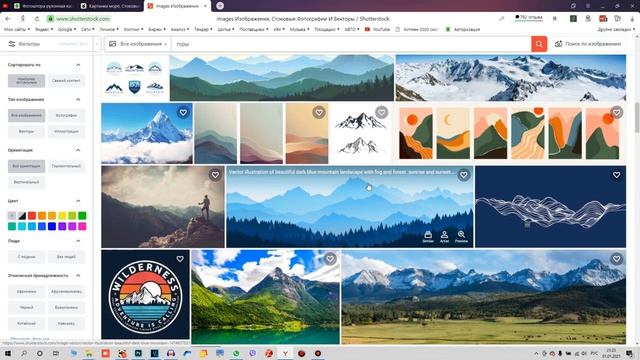640x360 pixels.
Task: Pick the red color swatch
Action: click(x=32, y=216)
